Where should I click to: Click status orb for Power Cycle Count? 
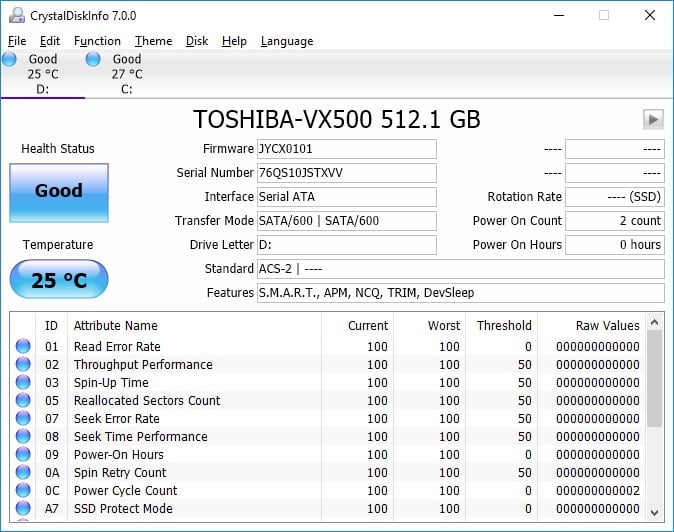click(x=23, y=491)
